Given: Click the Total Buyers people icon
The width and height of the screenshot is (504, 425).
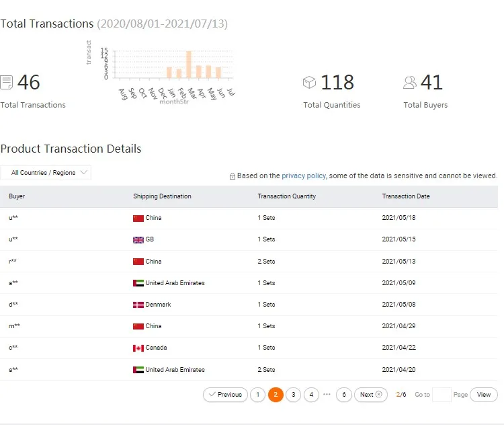Looking at the screenshot, I should tap(409, 83).
